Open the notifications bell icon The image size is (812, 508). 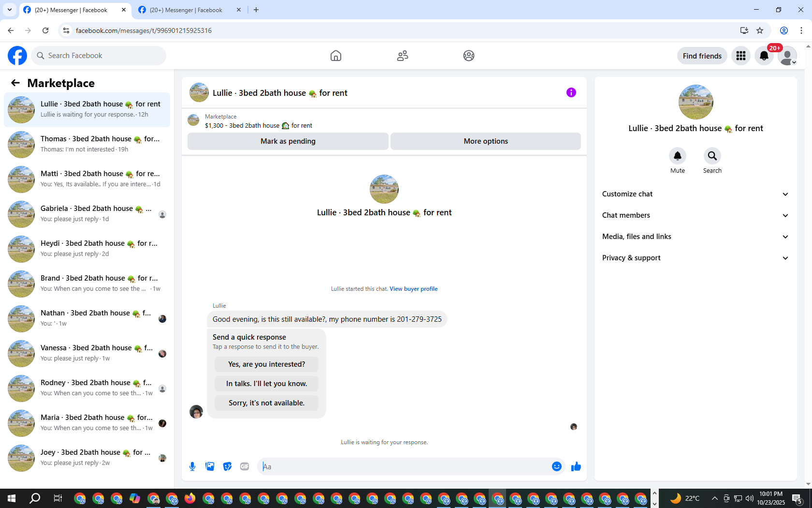(x=764, y=56)
